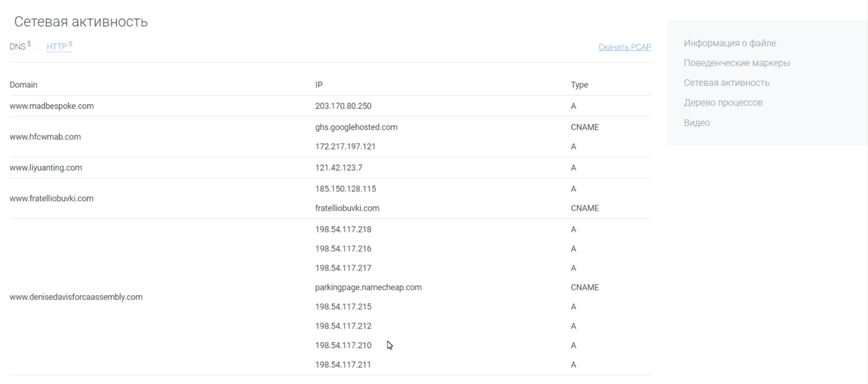Screen dimensions: 868x384
Task: Click the 121.42.123.7 IP entry
Action: (x=340, y=168)
